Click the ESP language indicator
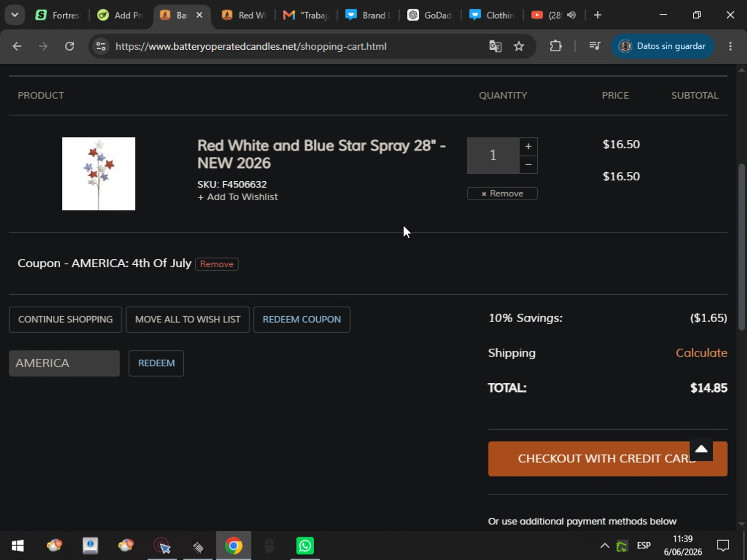 (643, 546)
